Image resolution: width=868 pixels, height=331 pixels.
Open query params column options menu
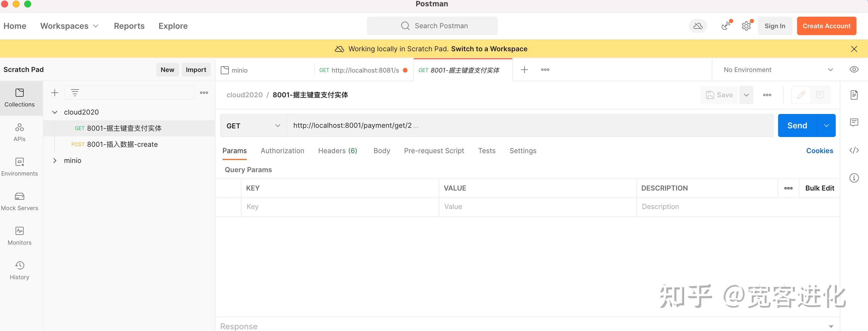788,188
